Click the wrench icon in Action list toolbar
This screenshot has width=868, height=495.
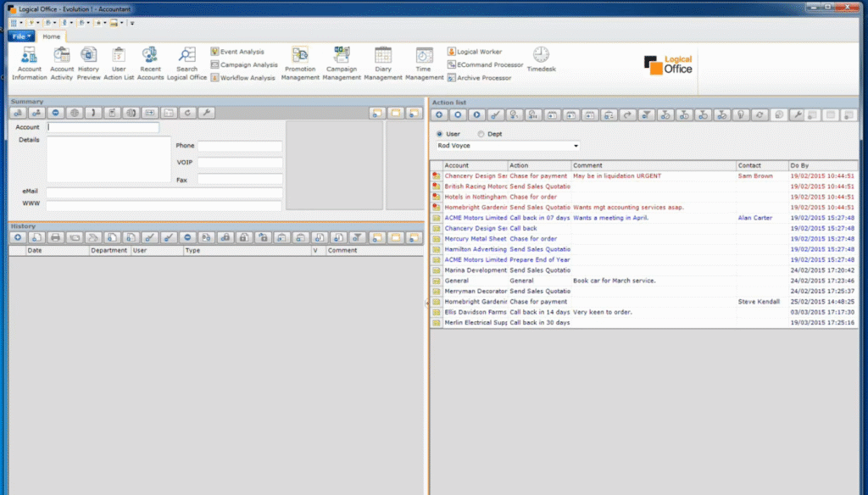797,115
